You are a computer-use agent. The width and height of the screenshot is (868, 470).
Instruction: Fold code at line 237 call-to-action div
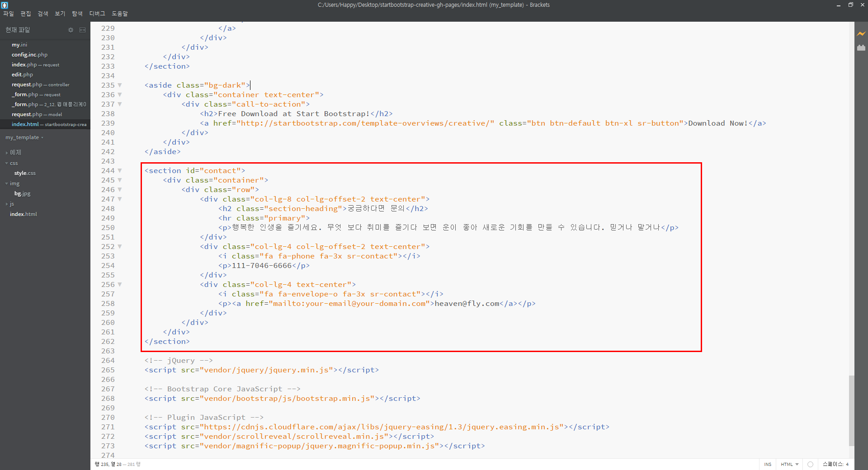pyautogui.click(x=120, y=104)
